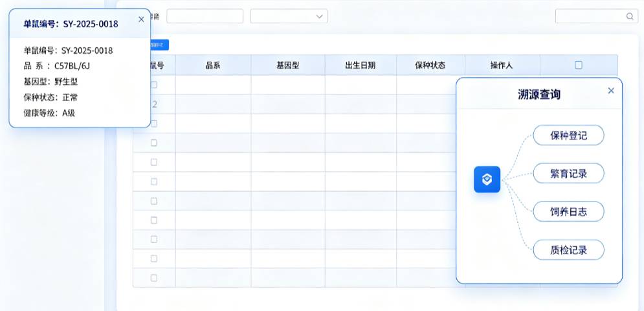Viewport: 644px width, 311px height.
Task: Open 质检记录 trace records
Action: (x=568, y=249)
